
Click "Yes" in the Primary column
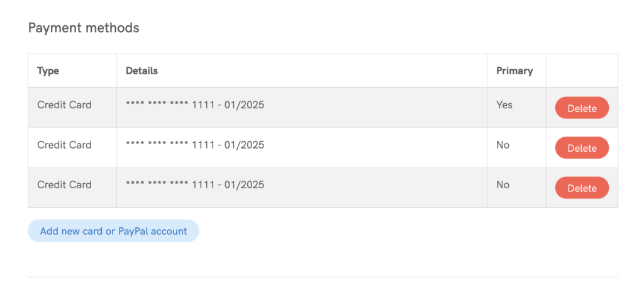point(504,105)
